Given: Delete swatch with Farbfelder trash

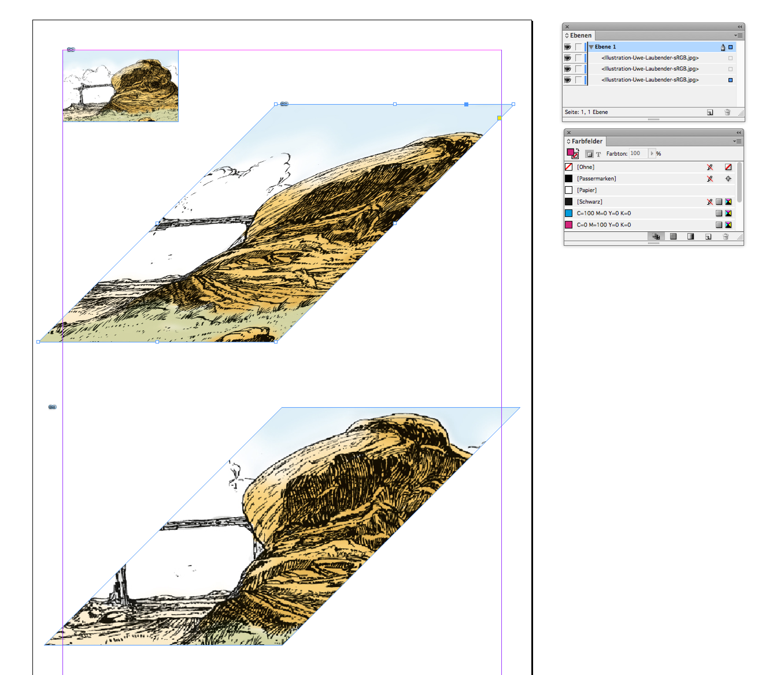Looking at the screenshot, I should click(725, 237).
